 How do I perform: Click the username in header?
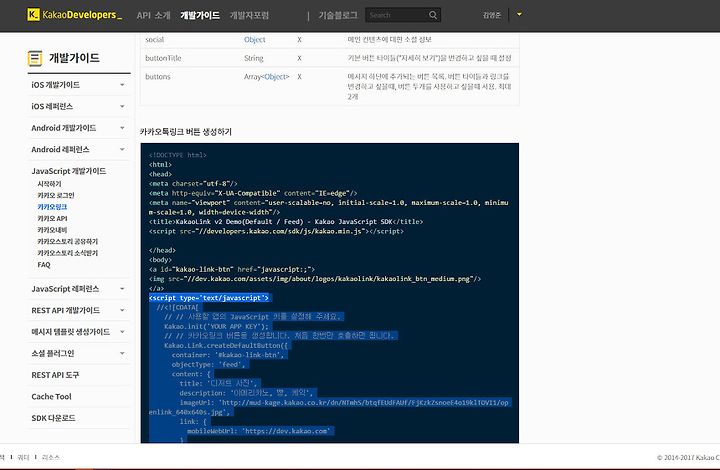pos(492,15)
